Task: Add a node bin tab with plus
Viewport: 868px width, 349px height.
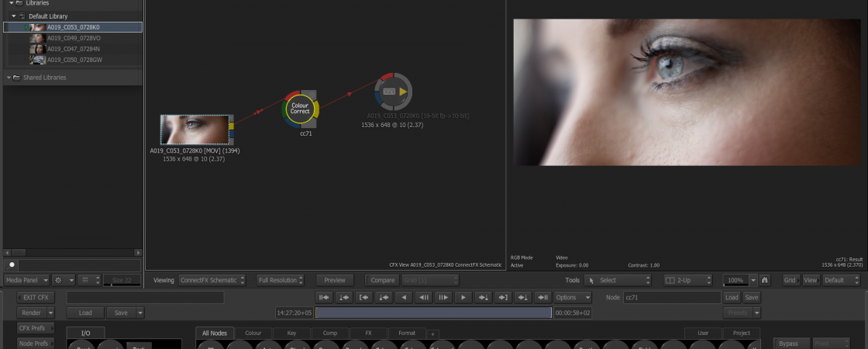Action: 432,334
